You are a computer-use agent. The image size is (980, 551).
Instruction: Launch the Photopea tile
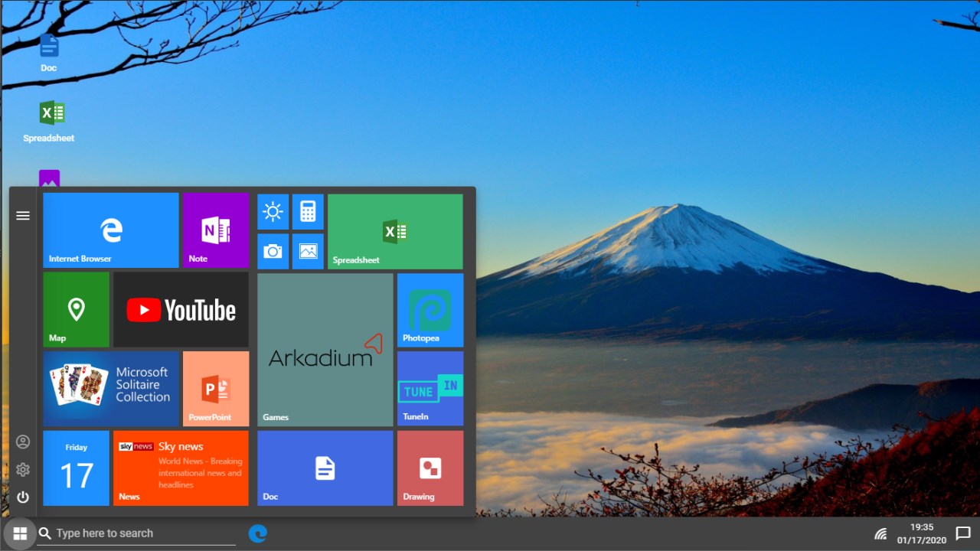430,310
